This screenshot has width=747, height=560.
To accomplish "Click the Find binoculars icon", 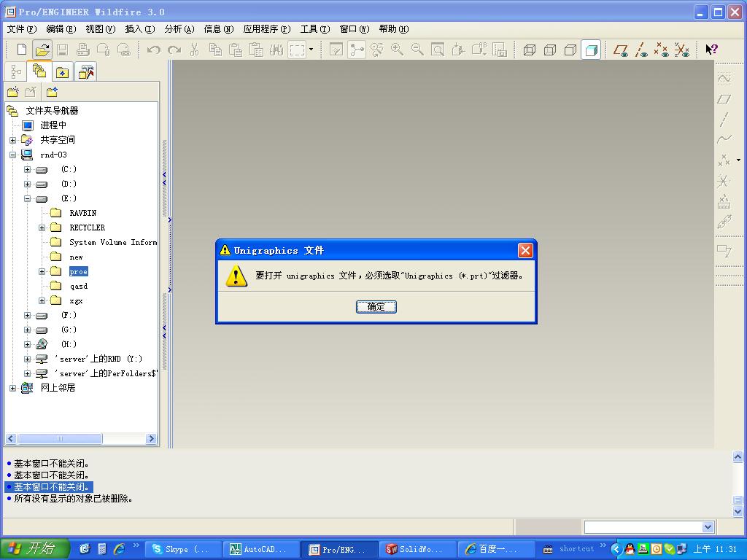I will point(276,50).
